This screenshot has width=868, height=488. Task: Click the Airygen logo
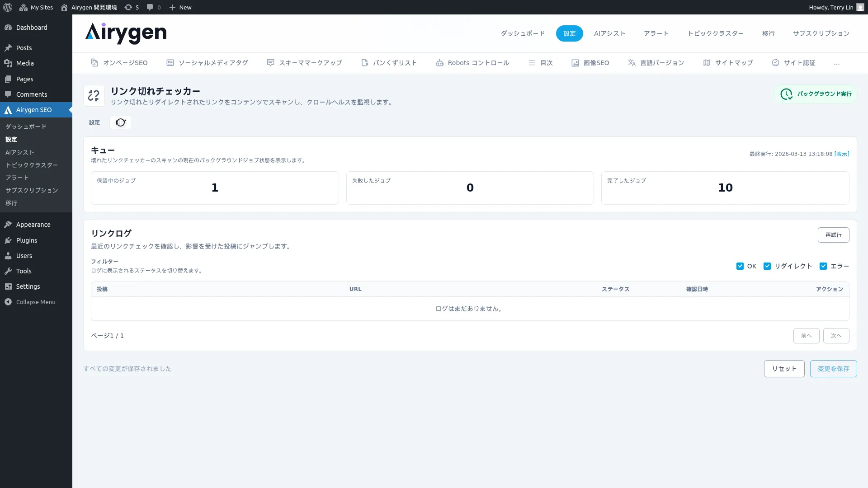pyautogui.click(x=126, y=33)
